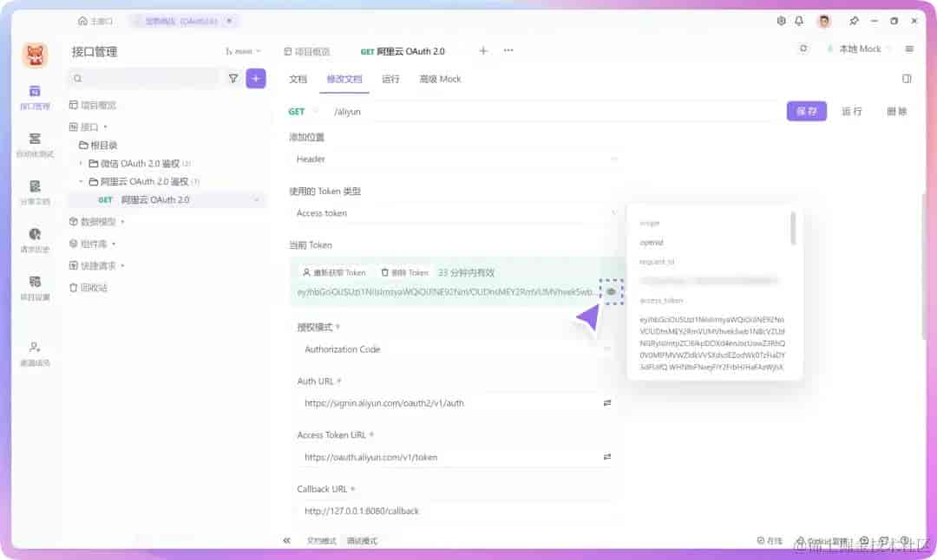The height and width of the screenshot is (560, 937).
Task: Click the switch icon in Auth URL field
Action: pyautogui.click(x=607, y=403)
